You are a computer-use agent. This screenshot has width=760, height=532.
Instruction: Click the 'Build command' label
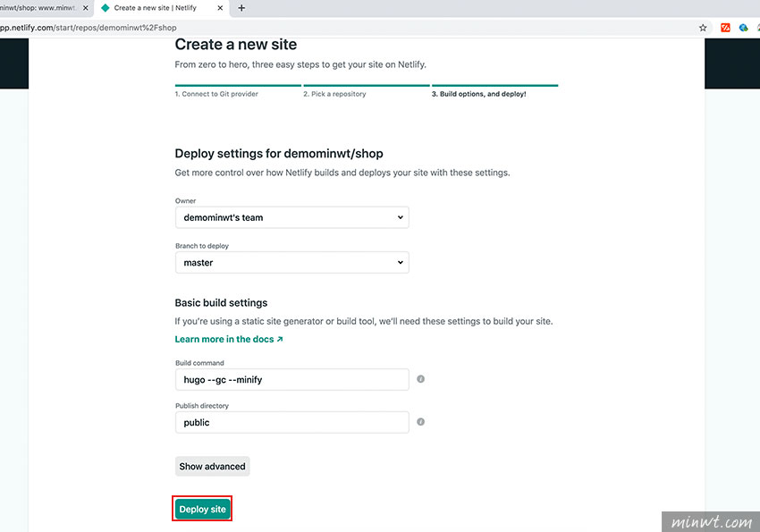click(199, 363)
